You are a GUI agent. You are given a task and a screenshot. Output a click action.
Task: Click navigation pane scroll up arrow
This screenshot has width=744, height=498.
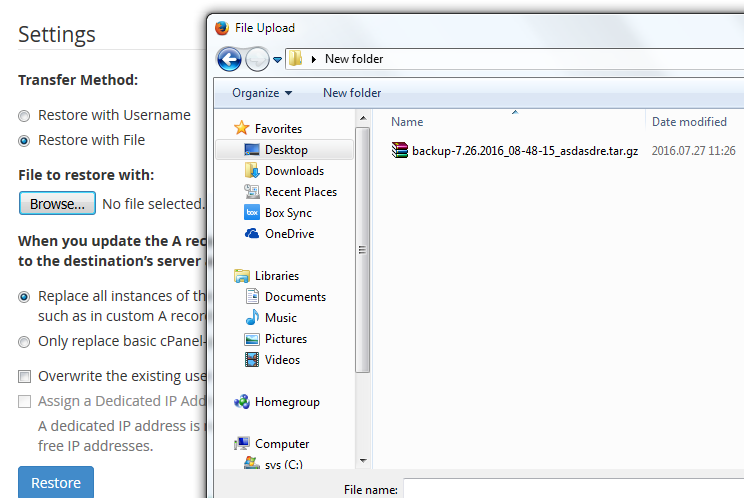click(363, 118)
